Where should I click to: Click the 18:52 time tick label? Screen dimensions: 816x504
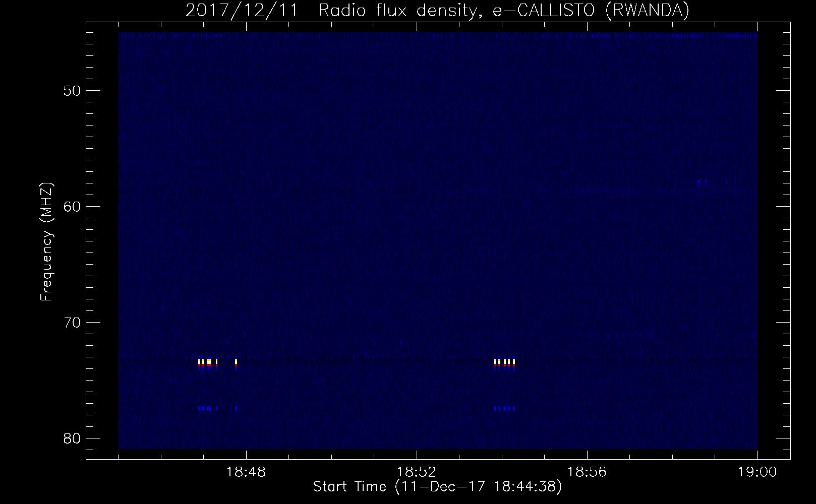coord(417,472)
